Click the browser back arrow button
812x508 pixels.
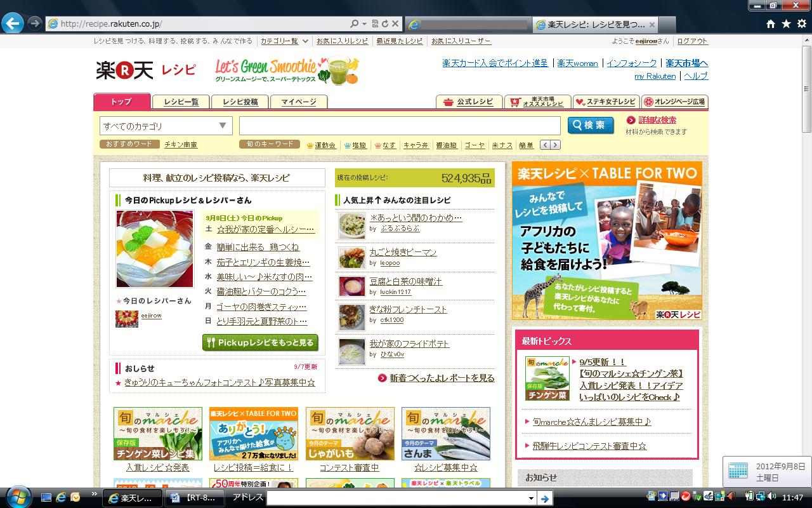(13, 23)
